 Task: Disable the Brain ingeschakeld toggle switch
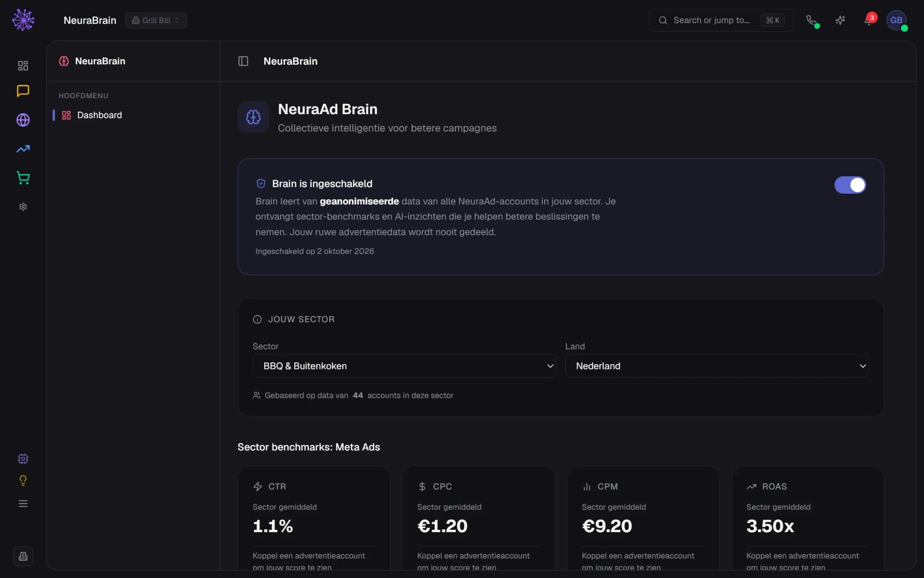pos(850,185)
